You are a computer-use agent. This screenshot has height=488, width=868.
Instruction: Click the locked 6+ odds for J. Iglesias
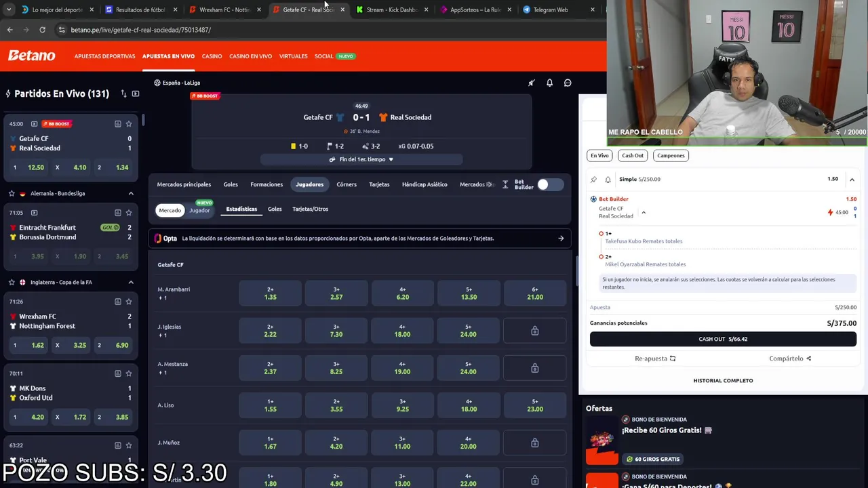point(535,331)
